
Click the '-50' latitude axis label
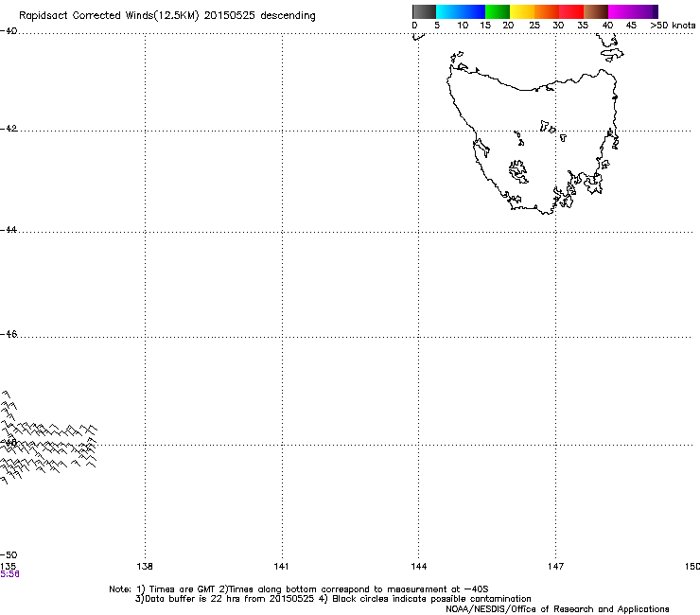[x=9, y=555]
